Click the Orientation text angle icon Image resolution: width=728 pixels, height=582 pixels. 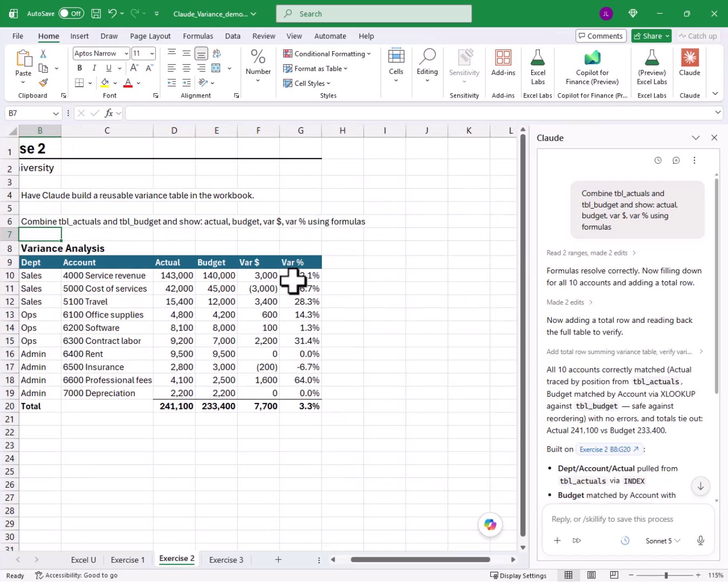(203, 82)
